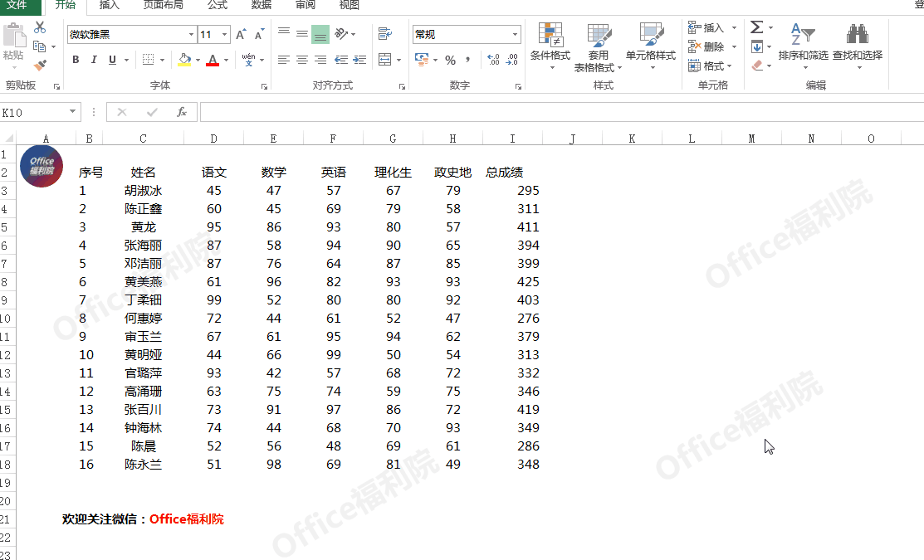924x560 pixels.
Task: Toggle italic formatting
Action: (93, 60)
